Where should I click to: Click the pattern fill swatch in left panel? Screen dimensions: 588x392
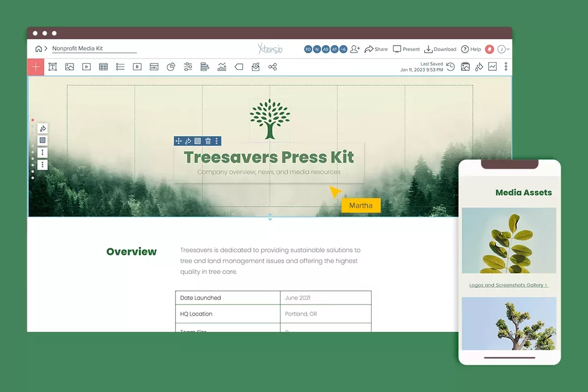tap(42, 140)
